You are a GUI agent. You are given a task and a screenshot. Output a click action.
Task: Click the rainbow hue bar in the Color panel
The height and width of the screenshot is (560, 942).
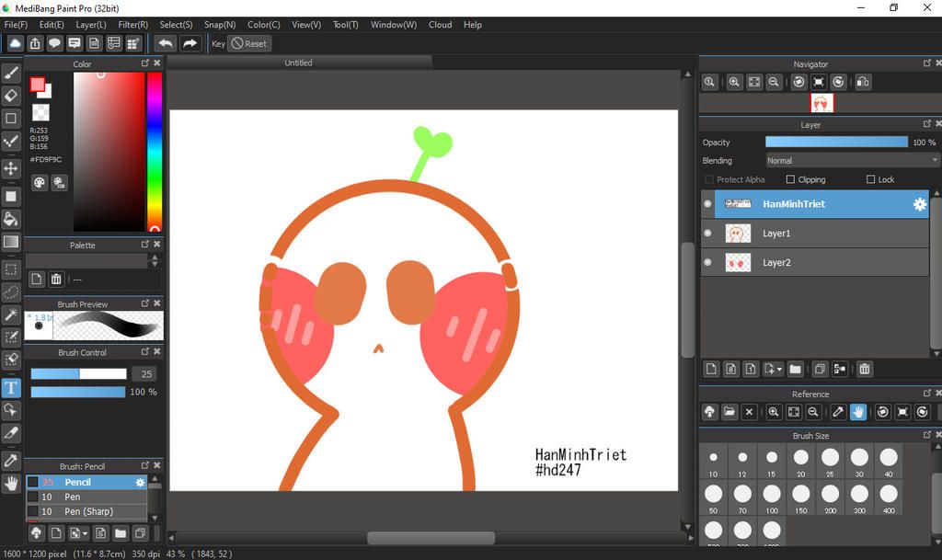(155, 152)
